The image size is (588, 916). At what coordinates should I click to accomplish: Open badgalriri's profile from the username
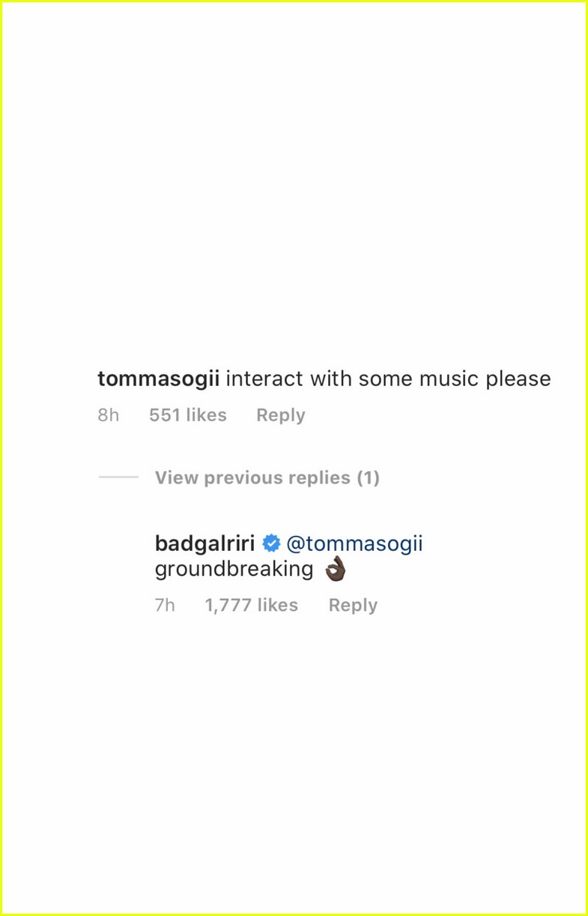click(204, 543)
